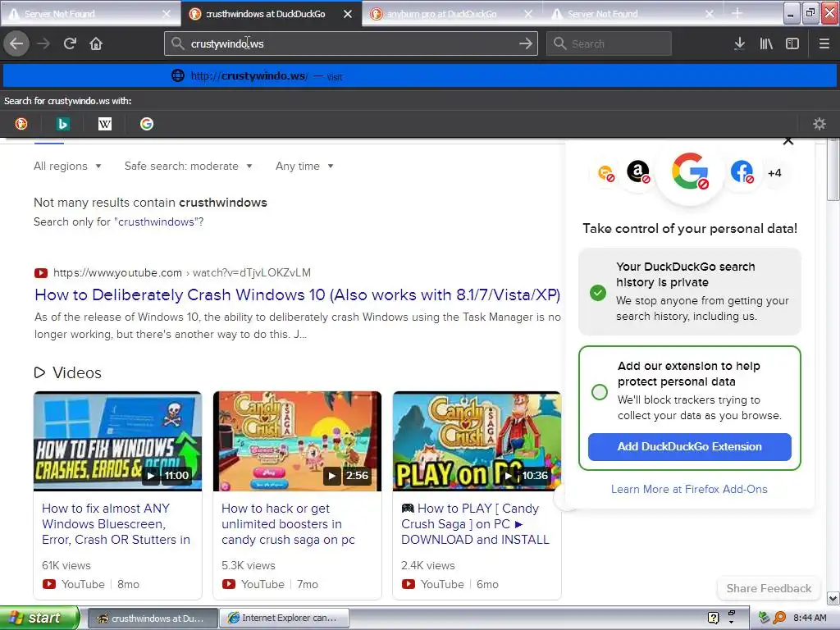Click the Add DuckDuckGo Extension button
Screen dimensions: 840x630
click(x=689, y=447)
